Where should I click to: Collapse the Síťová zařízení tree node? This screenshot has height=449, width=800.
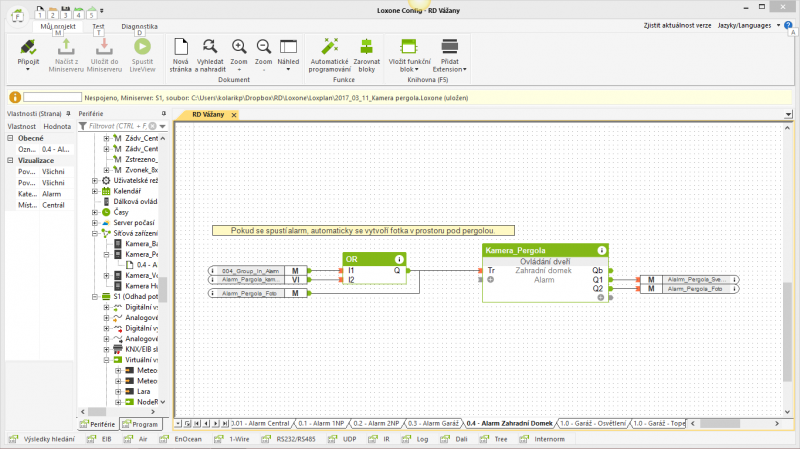[94, 233]
